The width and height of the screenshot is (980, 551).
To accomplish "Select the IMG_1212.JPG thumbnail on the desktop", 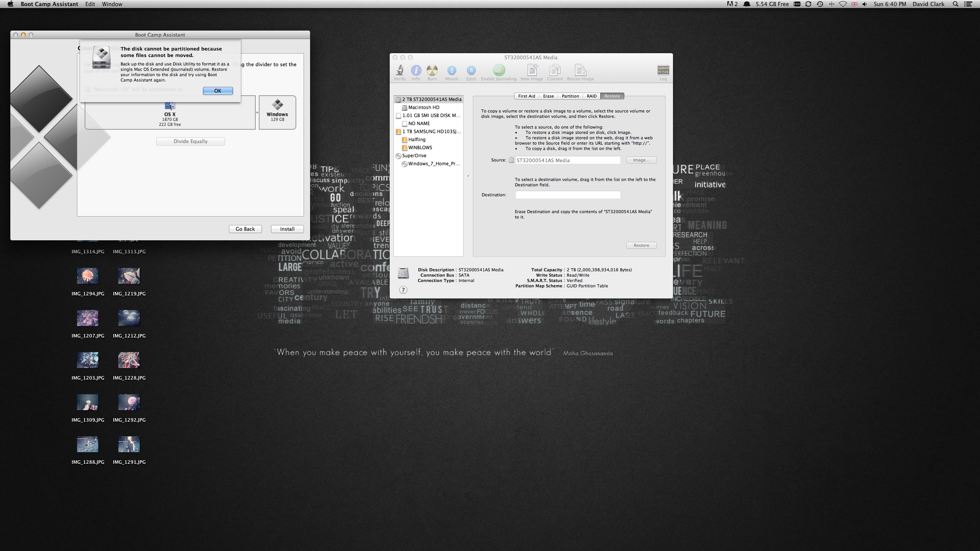I will click(x=129, y=318).
